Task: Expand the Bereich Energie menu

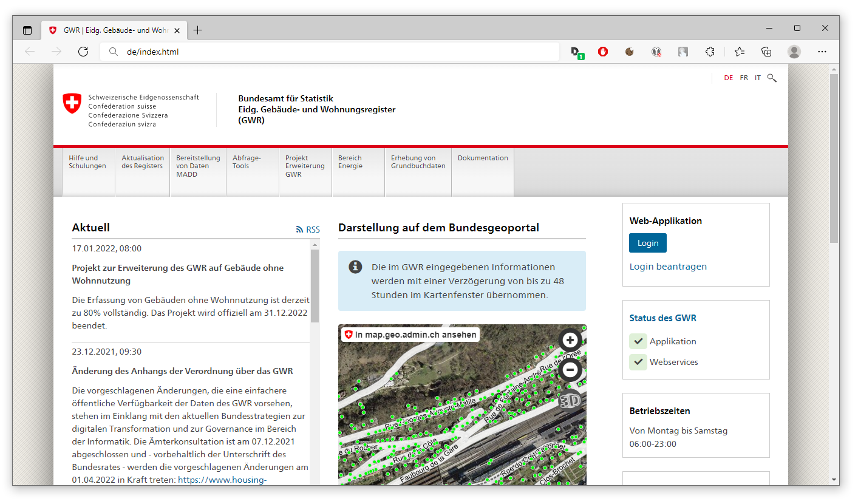Action: pos(350,162)
